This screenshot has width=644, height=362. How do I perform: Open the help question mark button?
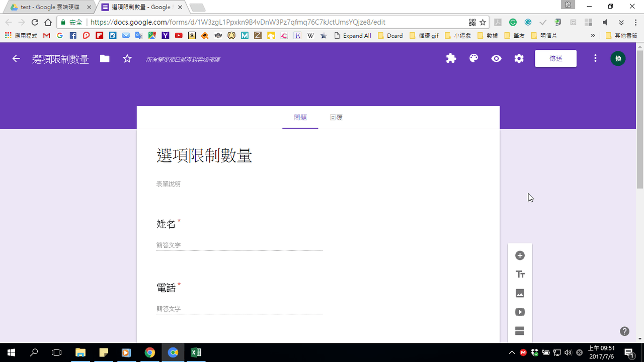tap(624, 331)
